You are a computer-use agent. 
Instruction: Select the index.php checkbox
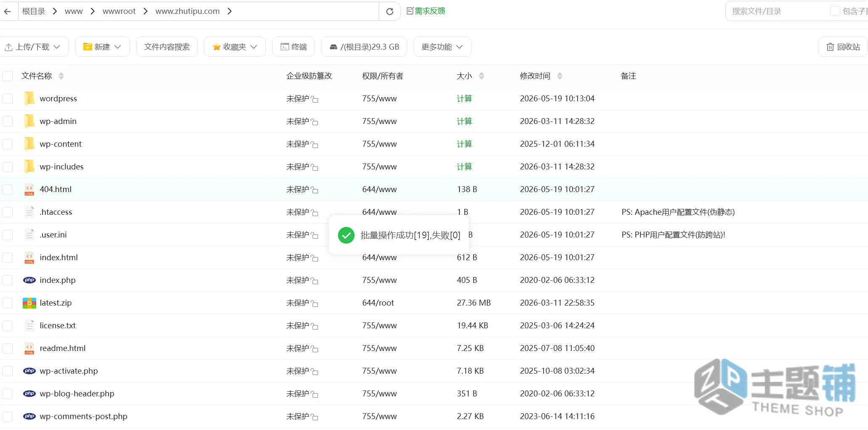coord(8,280)
